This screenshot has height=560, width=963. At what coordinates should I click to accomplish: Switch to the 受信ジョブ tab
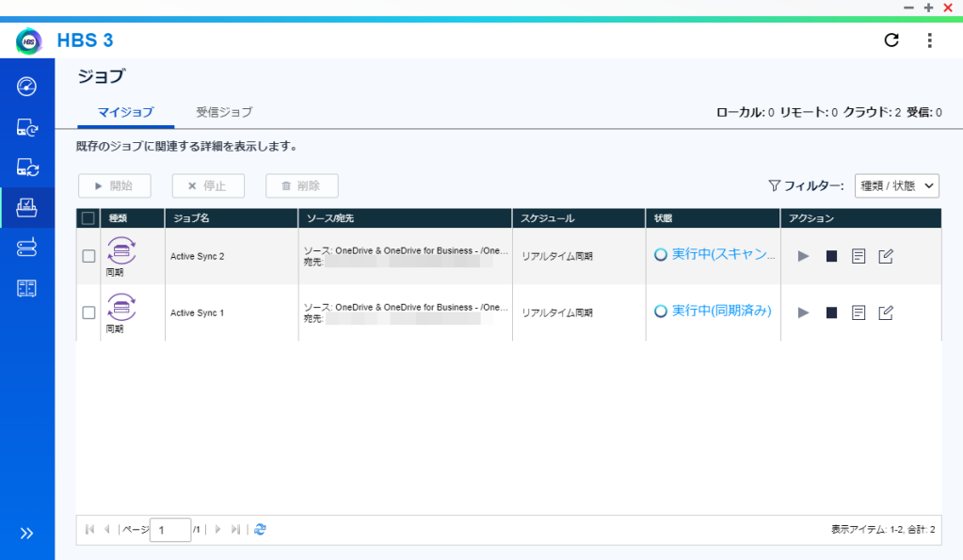pyautogui.click(x=224, y=112)
